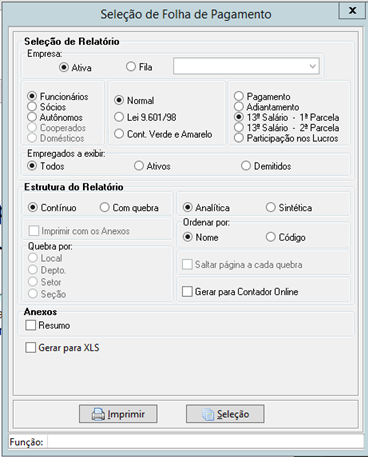
Task: Select the Sintética report type
Action: coord(271,207)
